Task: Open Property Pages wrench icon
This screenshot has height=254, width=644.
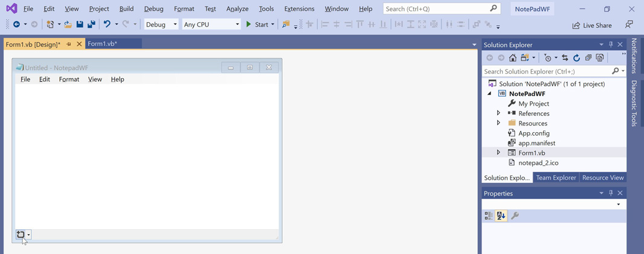Action: (x=515, y=215)
